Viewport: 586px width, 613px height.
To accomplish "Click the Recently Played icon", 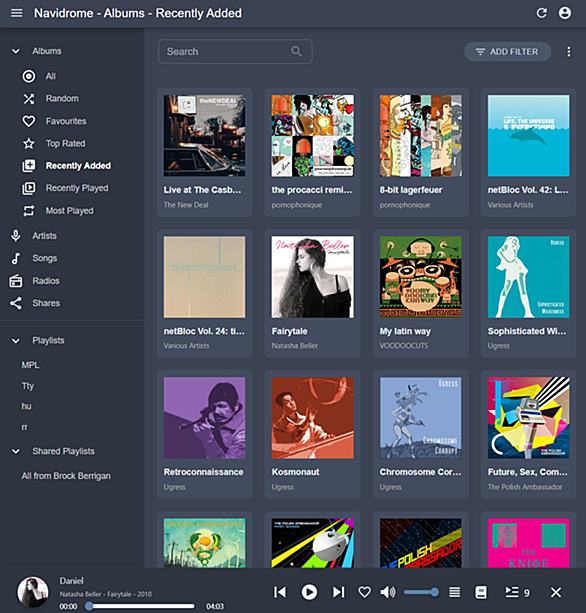I will point(29,188).
